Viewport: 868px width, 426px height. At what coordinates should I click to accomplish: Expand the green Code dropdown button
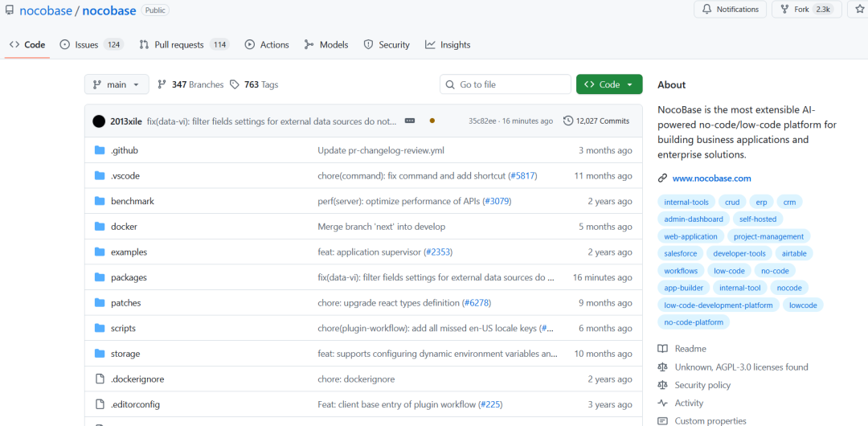[609, 84]
